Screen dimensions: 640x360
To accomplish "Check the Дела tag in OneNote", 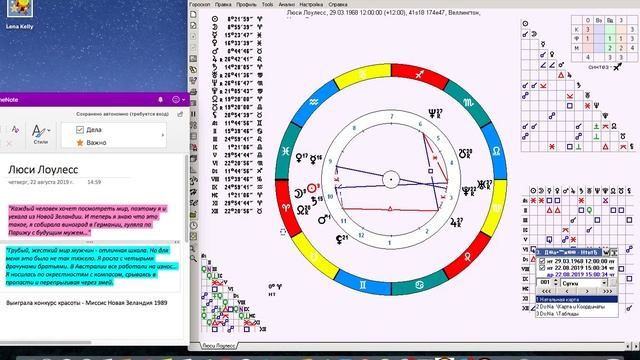I will (80, 130).
